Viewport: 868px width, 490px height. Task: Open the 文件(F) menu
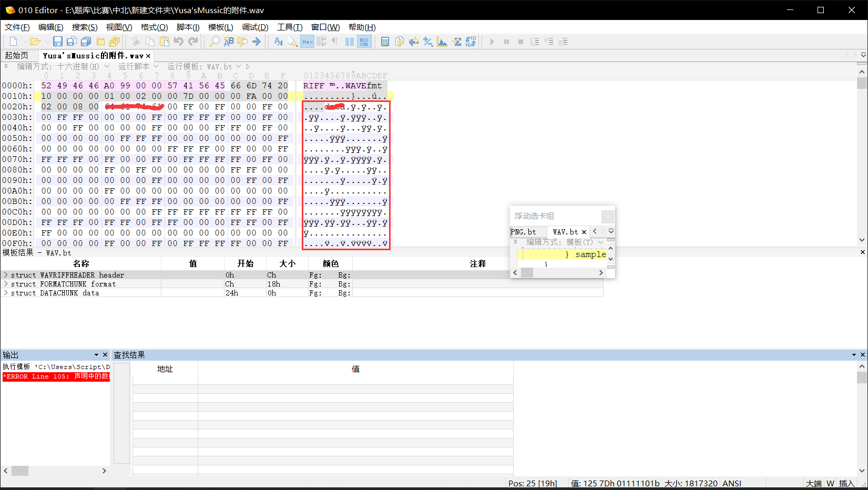pyautogui.click(x=17, y=27)
